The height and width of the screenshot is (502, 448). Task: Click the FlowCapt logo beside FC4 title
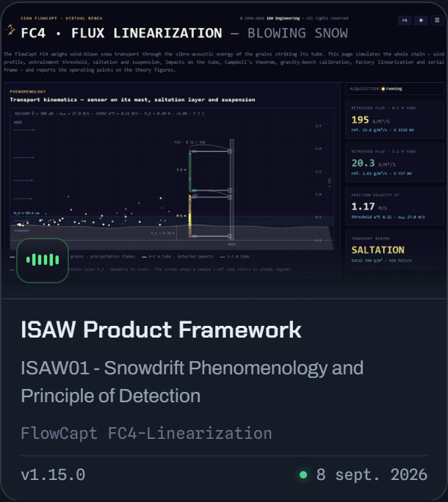pyautogui.click(x=10, y=30)
